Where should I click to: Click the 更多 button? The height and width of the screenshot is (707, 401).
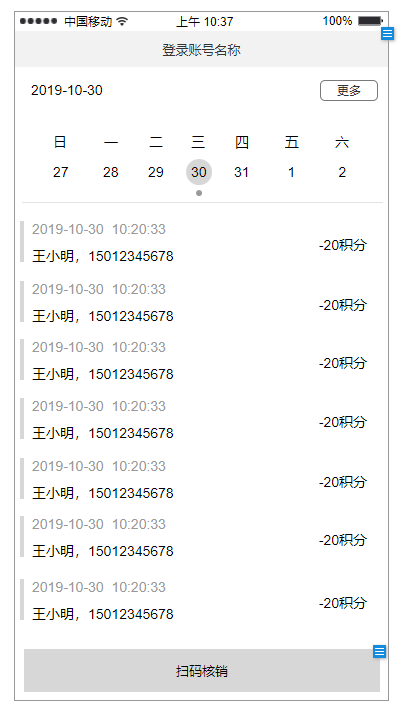click(x=349, y=91)
